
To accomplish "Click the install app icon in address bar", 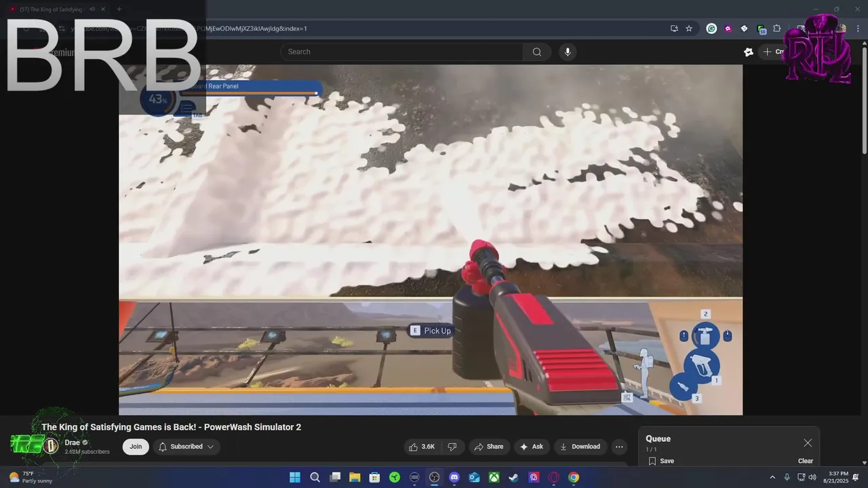I will (x=674, y=28).
